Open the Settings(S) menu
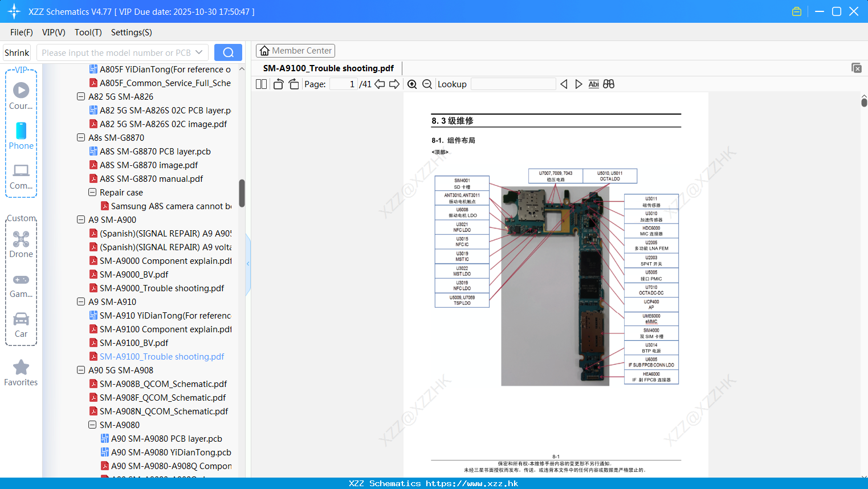The image size is (868, 489). [132, 32]
